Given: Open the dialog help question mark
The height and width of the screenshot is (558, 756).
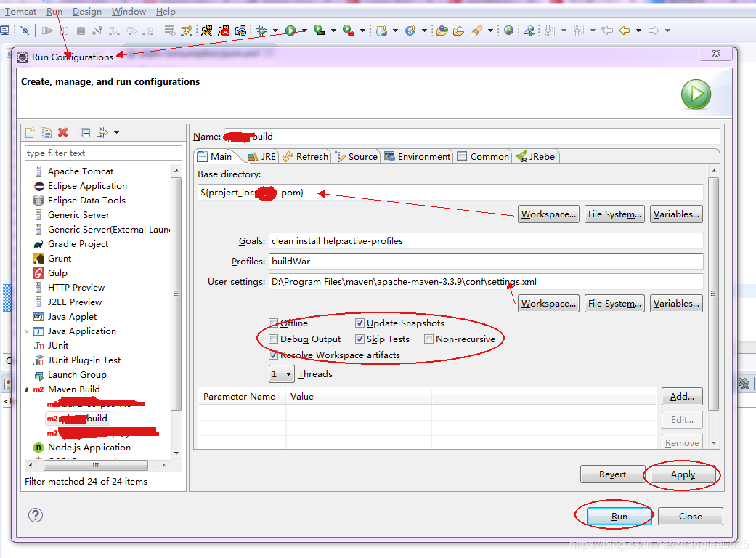Looking at the screenshot, I should (x=35, y=515).
